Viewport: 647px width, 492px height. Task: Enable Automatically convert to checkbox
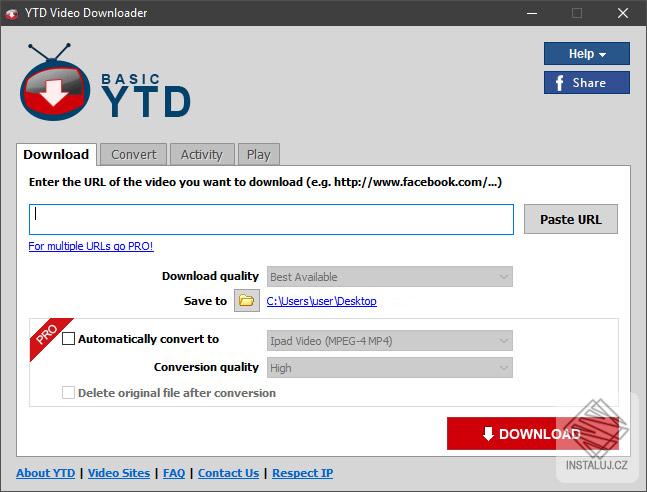68,339
